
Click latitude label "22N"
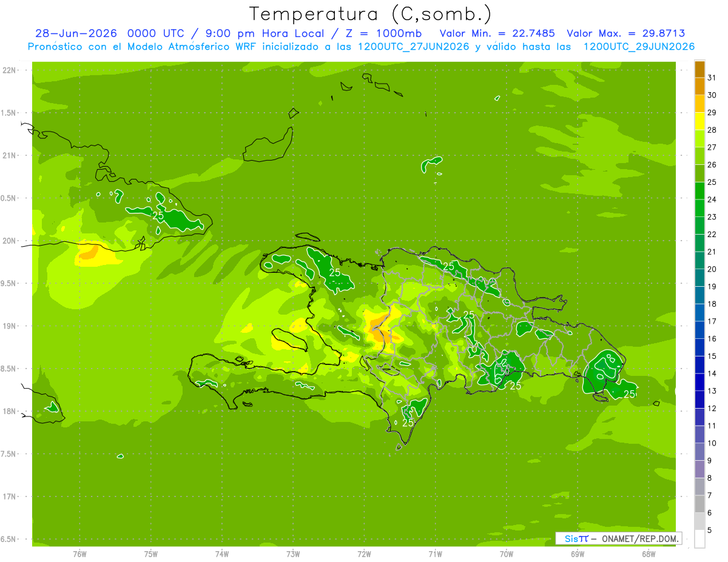coord(10,70)
